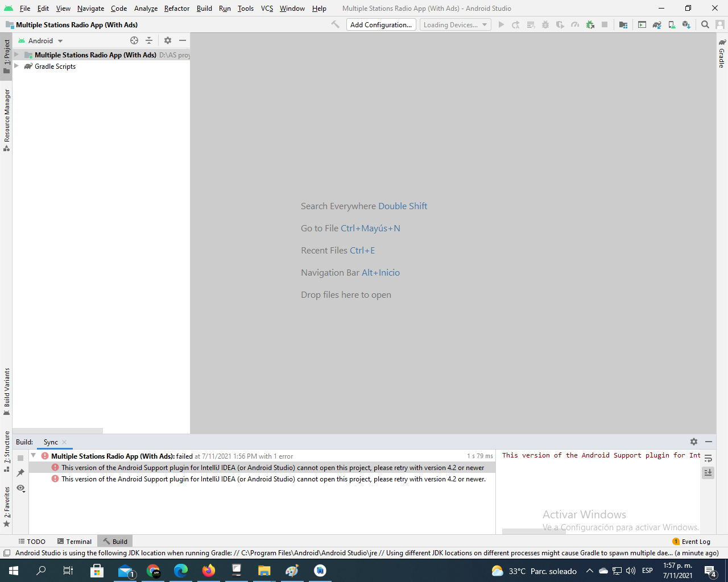This screenshot has height=582, width=728.
Task: Open the Event Log from the status bar
Action: point(691,542)
